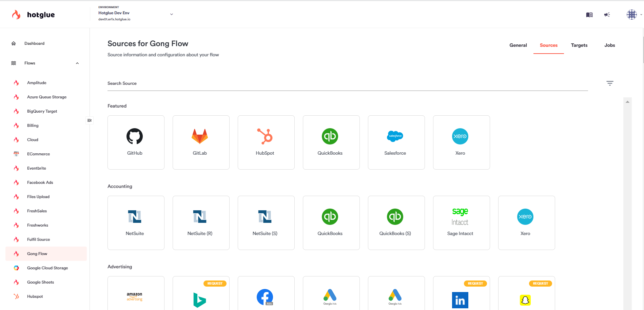Click the first Google Ads source card

(331, 293)
